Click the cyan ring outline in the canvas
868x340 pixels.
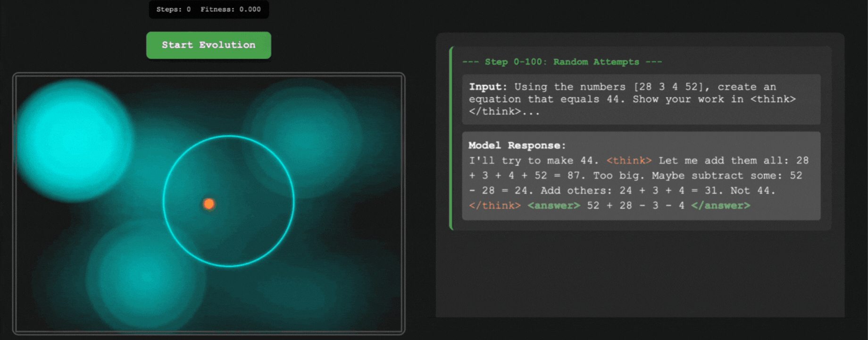pyautogui.click(x=229, y=136)
